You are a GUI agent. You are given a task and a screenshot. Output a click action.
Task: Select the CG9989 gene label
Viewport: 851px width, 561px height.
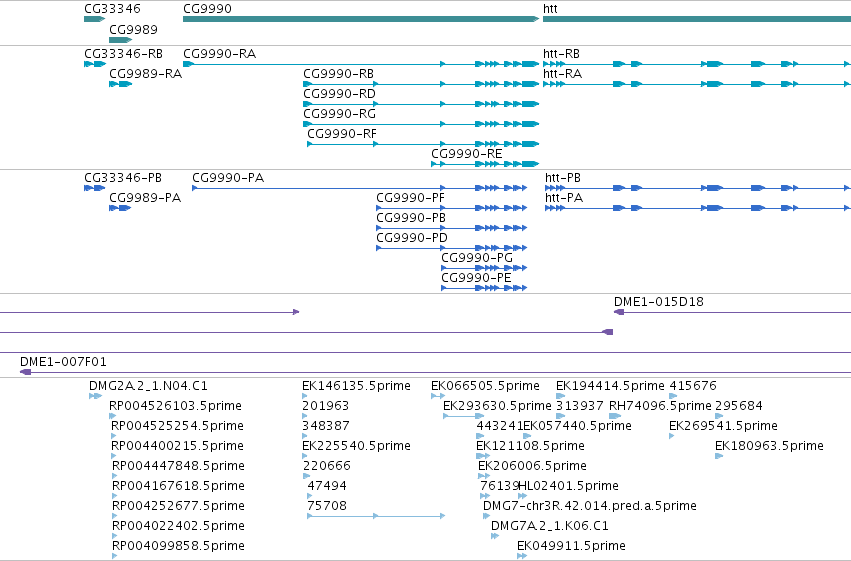click(134, 29)
